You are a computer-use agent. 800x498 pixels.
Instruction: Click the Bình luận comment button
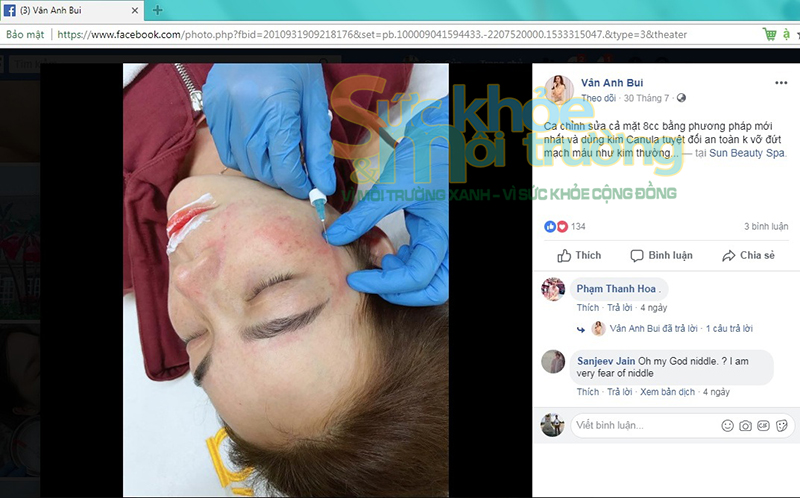tap(662, 256)
